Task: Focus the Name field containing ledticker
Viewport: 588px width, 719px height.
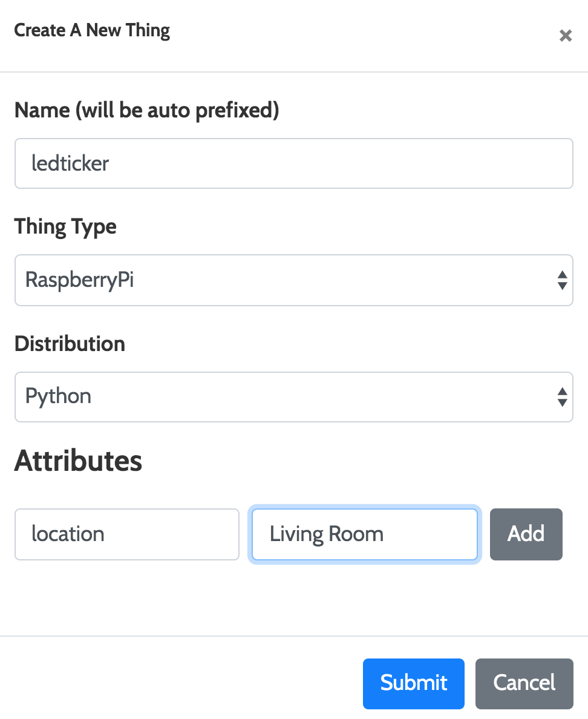Action: [x=294, y=163]
